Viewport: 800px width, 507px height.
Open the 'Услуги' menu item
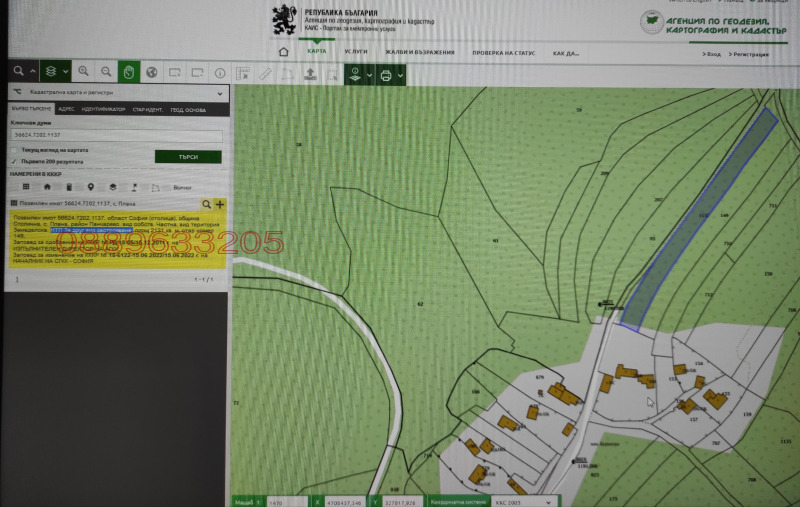[x=355, y=52]
